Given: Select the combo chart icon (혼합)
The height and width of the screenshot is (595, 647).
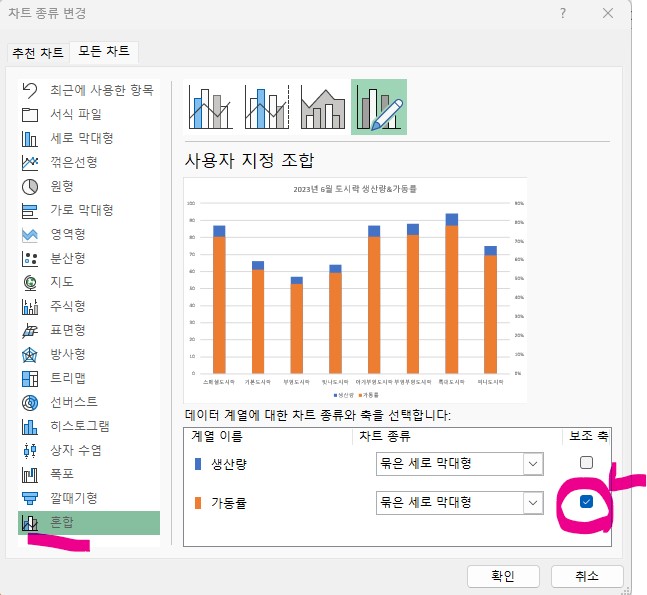Looking at the screenshot, I should click(x=30, y=523).
